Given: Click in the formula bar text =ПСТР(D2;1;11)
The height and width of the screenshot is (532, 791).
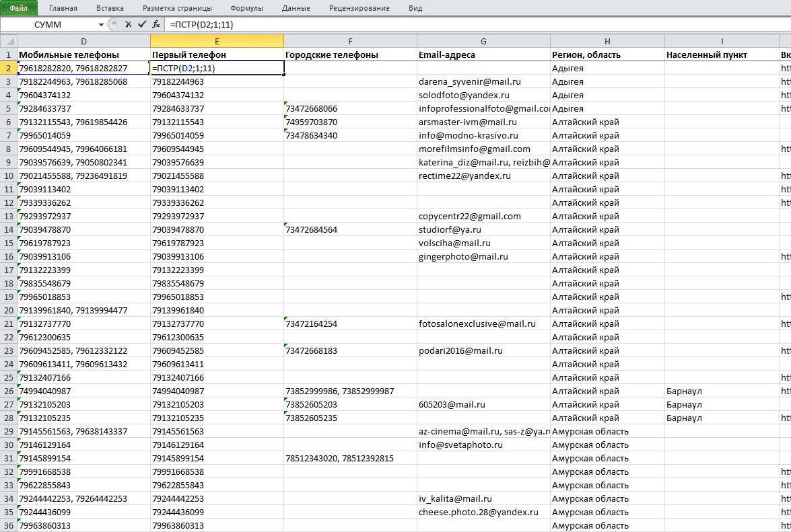Looking at the screenshot, I should [x=202, y=25].
